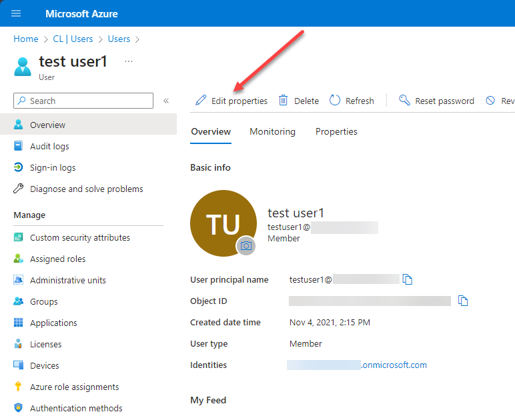Go to Home breadcrumb

click(26, 39)
